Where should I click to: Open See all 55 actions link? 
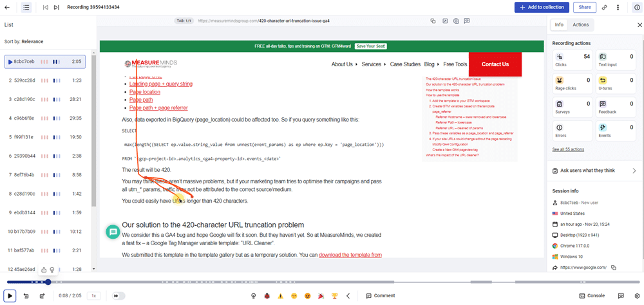pos(568,149)
